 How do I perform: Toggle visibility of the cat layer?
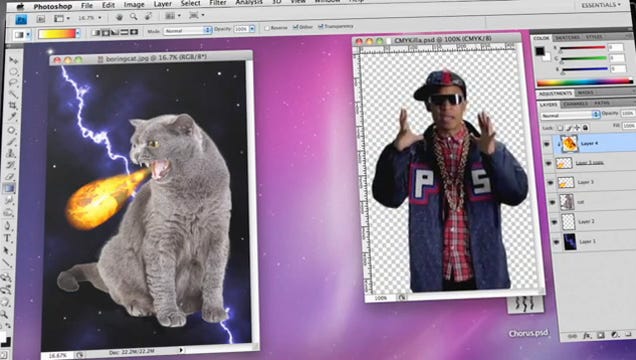click(x=552, y=202)
